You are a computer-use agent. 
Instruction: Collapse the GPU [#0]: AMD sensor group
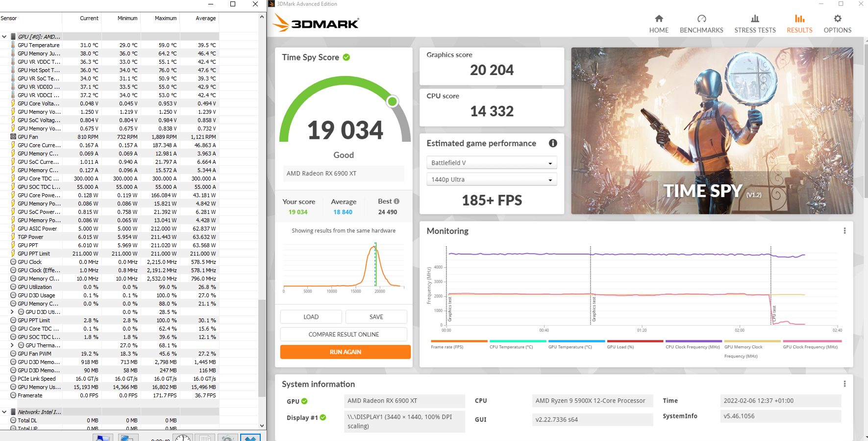(4, 37)
